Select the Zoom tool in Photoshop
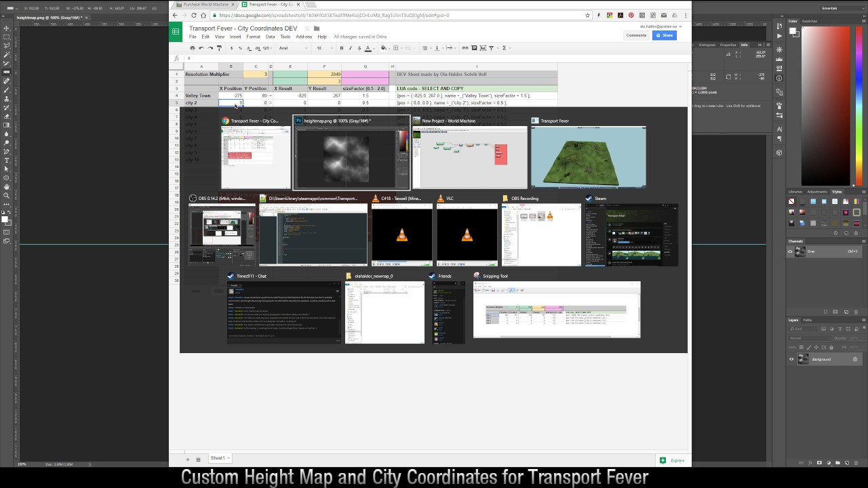Image resolution: width=868 pixels, height=488 pixels. tap(7, 195)
